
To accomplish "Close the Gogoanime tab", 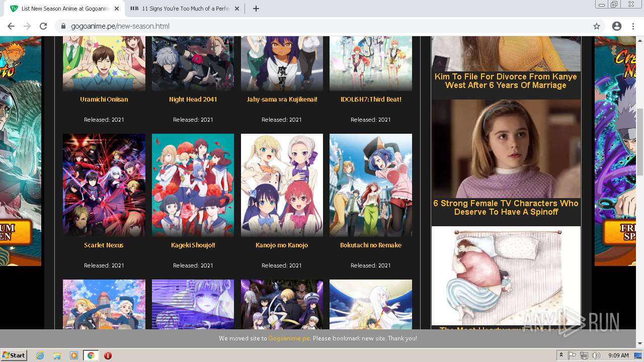I will (117, 9).
